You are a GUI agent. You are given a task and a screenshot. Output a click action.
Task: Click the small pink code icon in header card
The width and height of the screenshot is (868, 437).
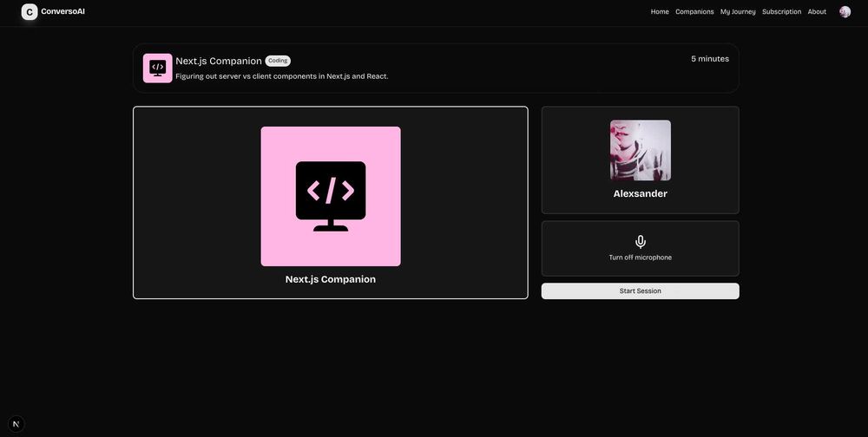coord(158,68)
